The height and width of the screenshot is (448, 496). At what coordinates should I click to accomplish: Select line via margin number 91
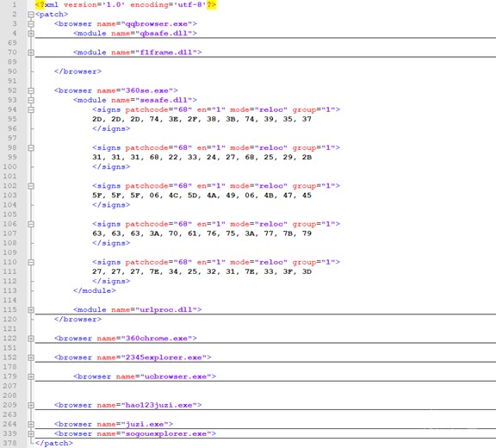(x=12, y=81)
